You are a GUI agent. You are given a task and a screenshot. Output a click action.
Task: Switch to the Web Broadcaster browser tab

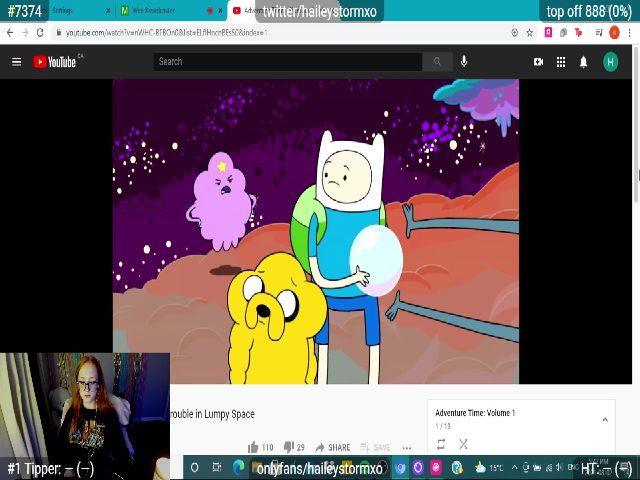[x=150, y=11]
